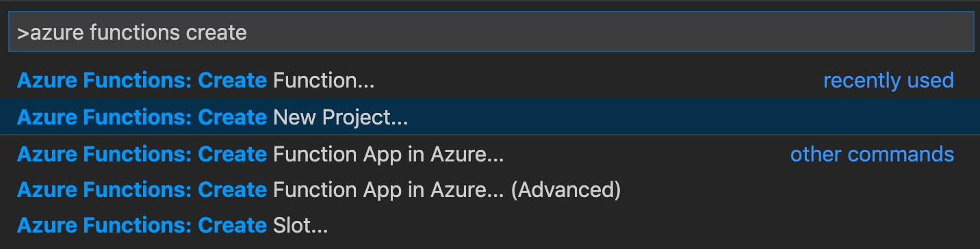The width and height of the screenshot is (980, 249).
Task: Click 'Function App in Azure...' text in third result
Action: point(388,154)
